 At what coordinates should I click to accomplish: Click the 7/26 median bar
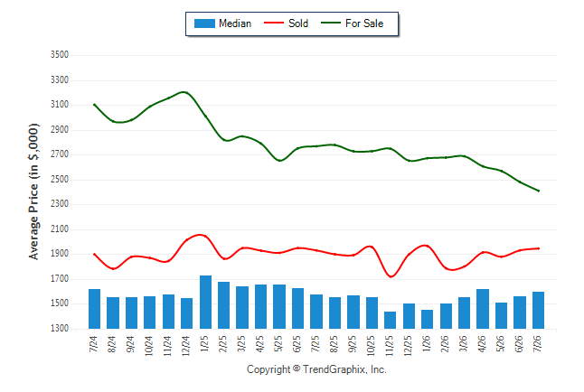(538, 311)
